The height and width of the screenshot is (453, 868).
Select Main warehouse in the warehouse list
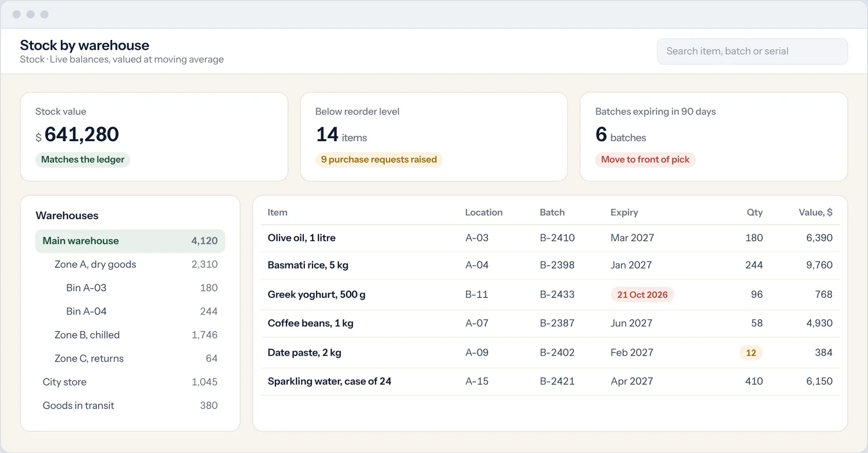point(130,241)
